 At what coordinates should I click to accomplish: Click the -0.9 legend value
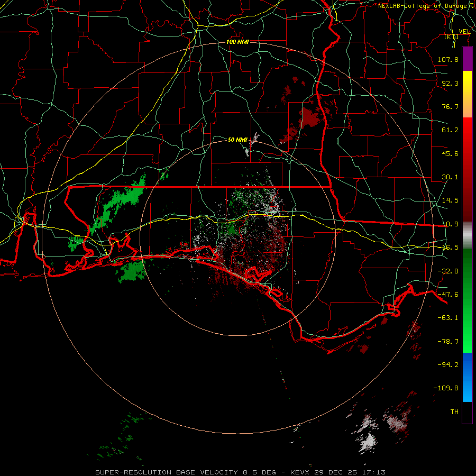[x=450, y=224]
